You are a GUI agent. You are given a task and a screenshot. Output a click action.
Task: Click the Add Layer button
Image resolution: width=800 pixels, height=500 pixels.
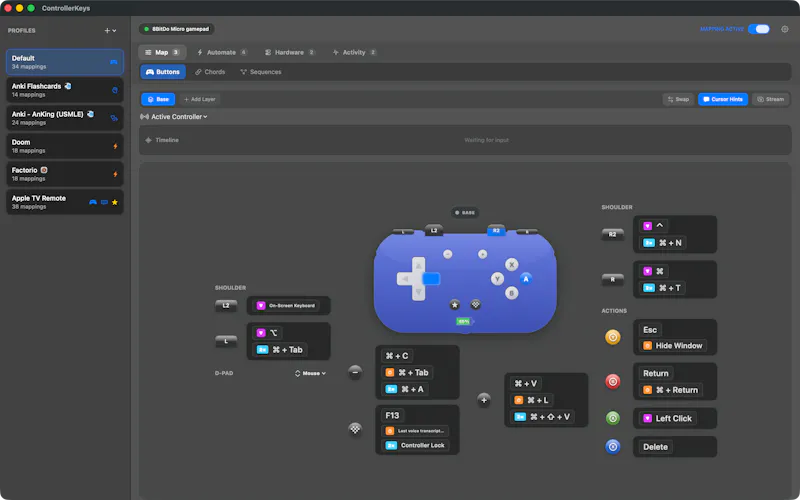[x=199, y=99]
